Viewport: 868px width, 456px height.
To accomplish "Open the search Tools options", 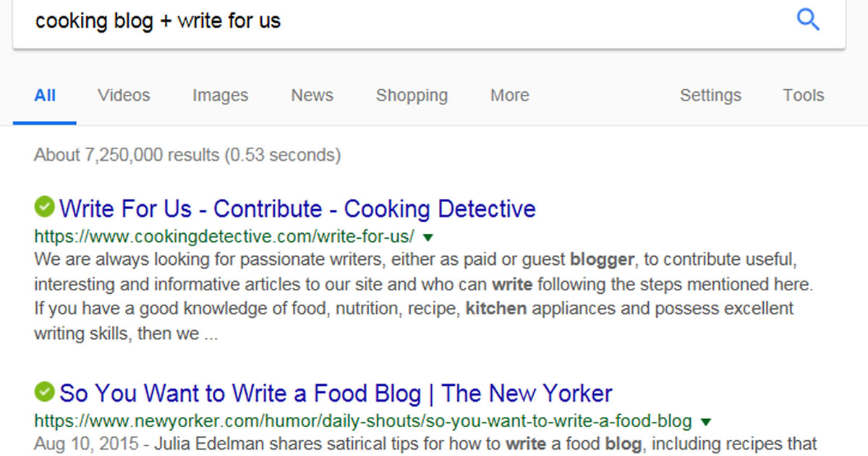I will tap(803, 96).
